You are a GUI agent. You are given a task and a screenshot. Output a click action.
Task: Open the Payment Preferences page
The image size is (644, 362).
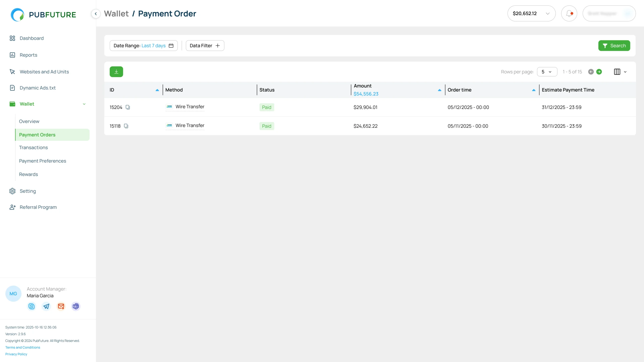pos(43,161)
